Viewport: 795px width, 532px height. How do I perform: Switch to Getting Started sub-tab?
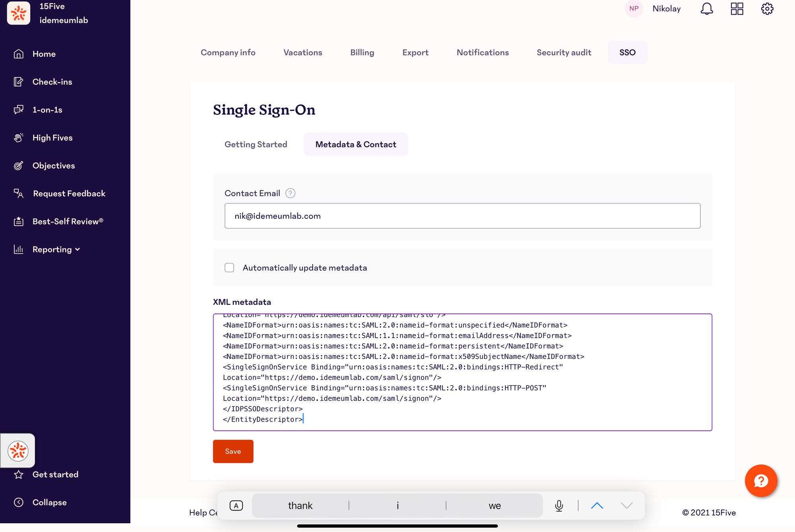pos(256,144)
